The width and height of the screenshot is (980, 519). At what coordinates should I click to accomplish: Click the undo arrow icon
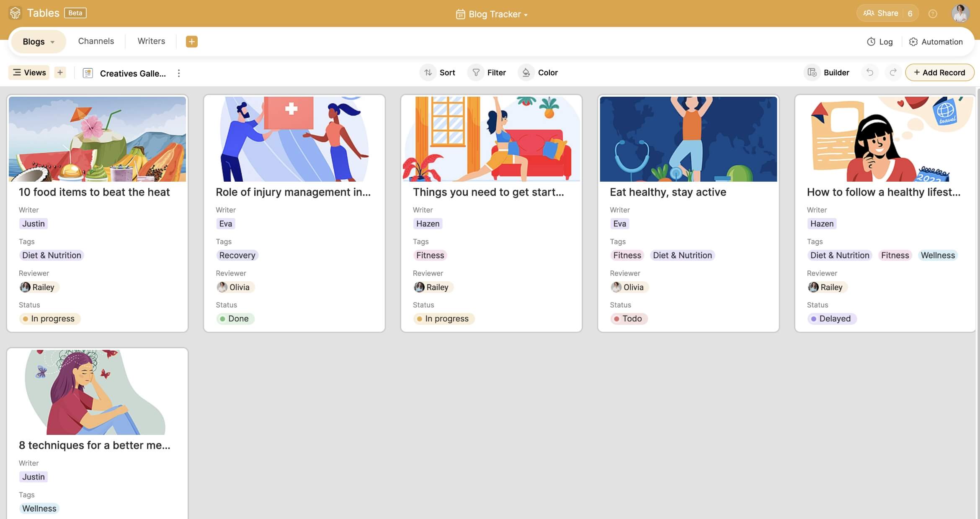[870, 72]
